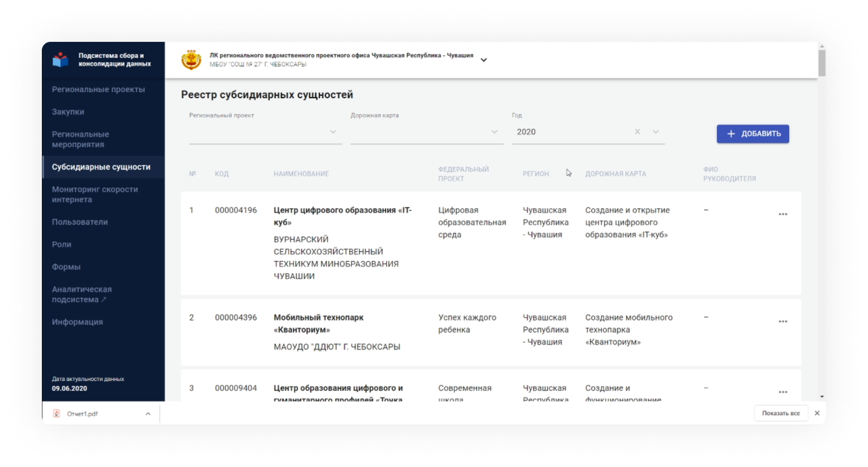Image resolution: width=868 pixels, height=467 pixels.
Task: Expand the organization switcher chevron in header
Action: pos(484,60)
